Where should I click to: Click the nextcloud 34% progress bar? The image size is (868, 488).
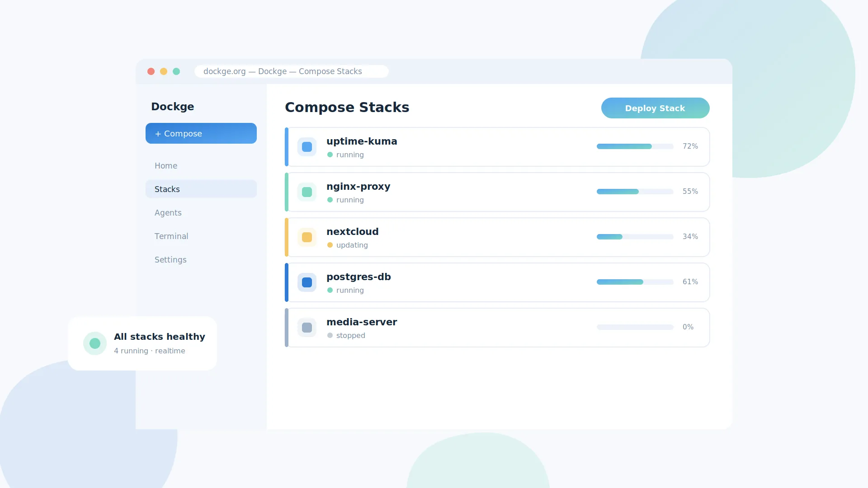(635, 237)
